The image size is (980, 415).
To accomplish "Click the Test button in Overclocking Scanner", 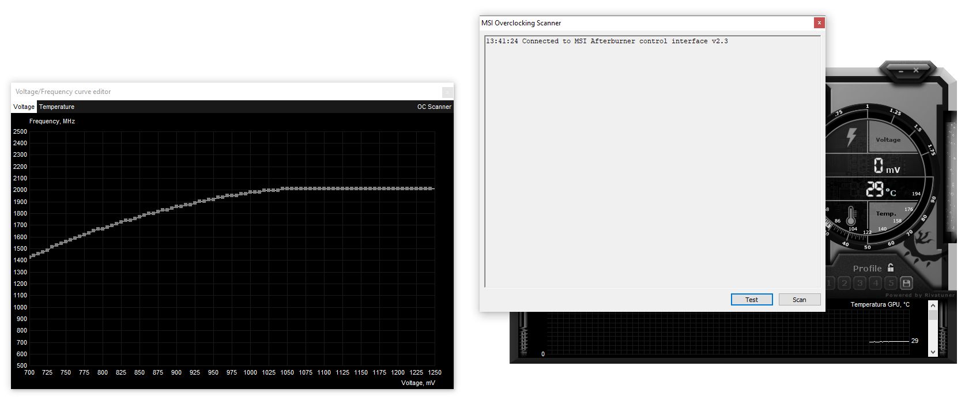I will [752, 300].
